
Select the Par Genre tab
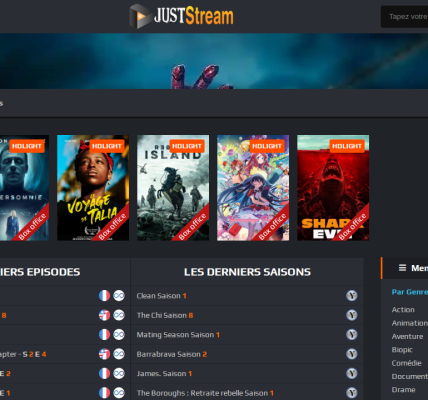pos(410,292)
